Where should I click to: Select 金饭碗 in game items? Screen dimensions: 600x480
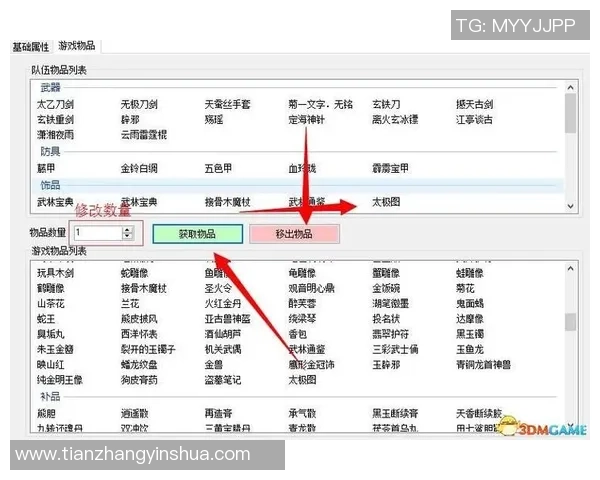(386, 289)
